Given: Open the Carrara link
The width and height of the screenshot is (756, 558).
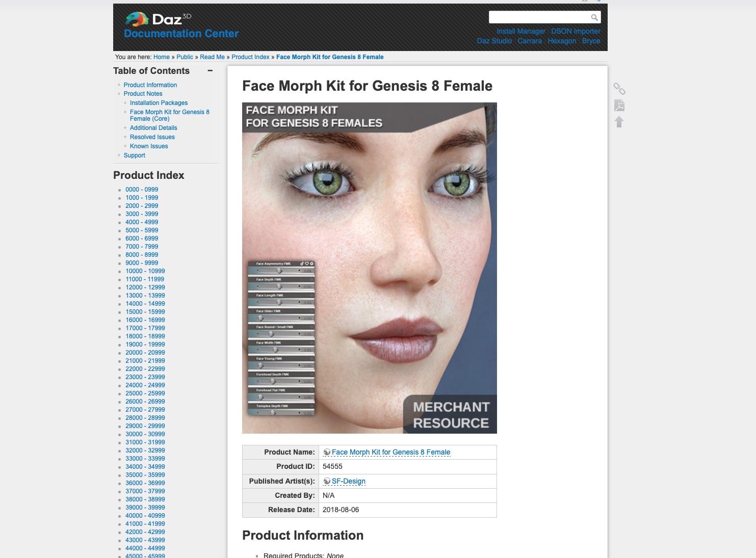Looking at the screenshot, I should click(530, 41).
